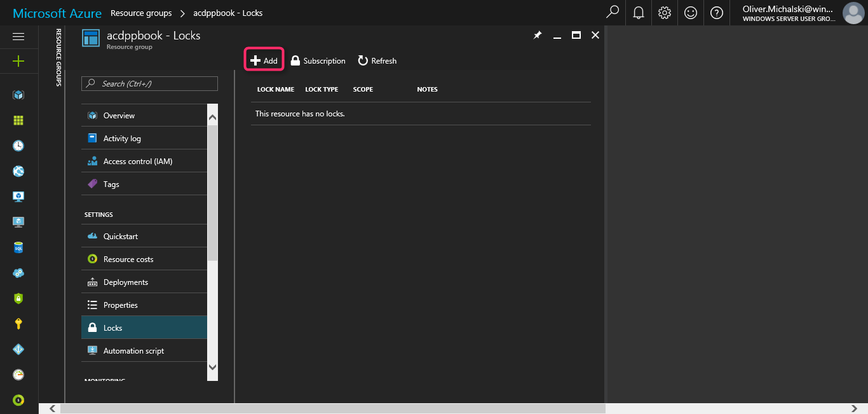The width and height of the screenshot is (868, 414).
Task: Open the Deployments menu item
Action: [x=144, y=282]
